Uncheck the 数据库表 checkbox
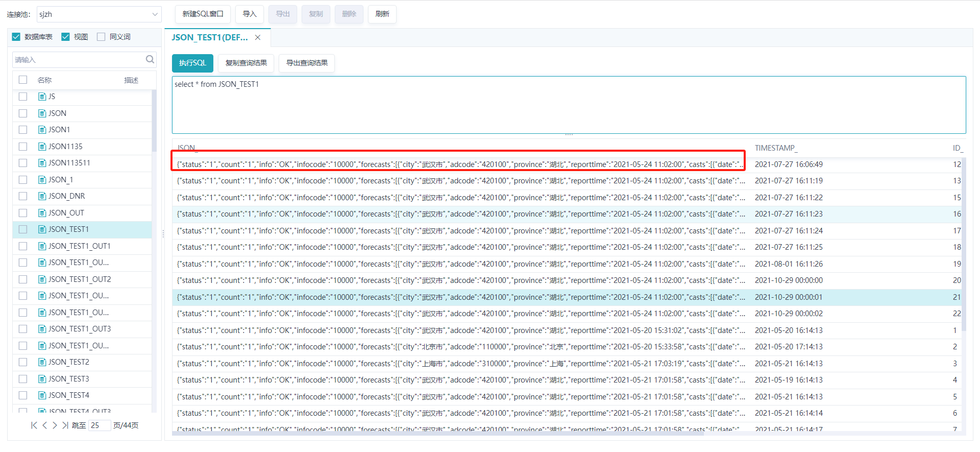This screenshot has width=980, height=452. tap(16, 37)
